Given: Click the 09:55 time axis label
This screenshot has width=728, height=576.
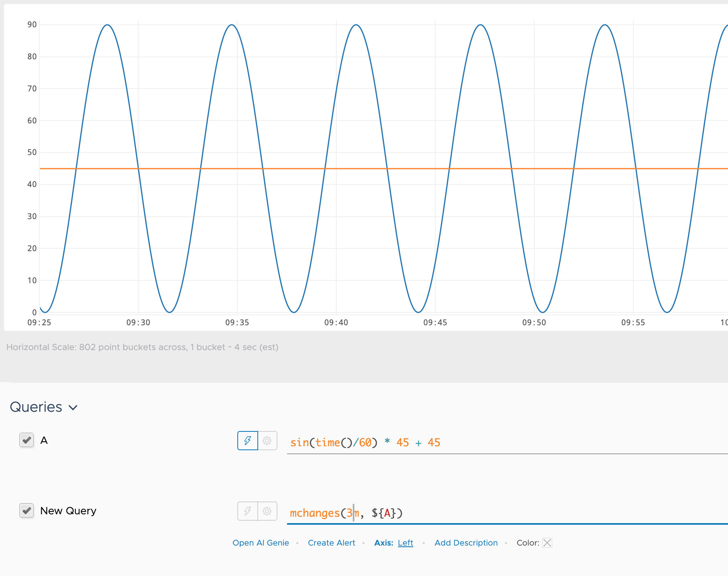Looking at the screenshot, I should point(633,322).
